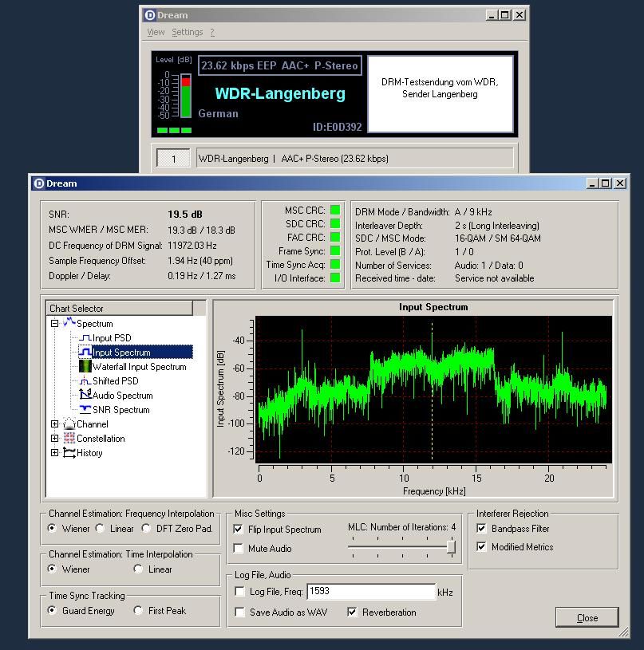Screen dimensions: 644x650
Task: Click the Constellation group icon
Action: pos(69,438)
